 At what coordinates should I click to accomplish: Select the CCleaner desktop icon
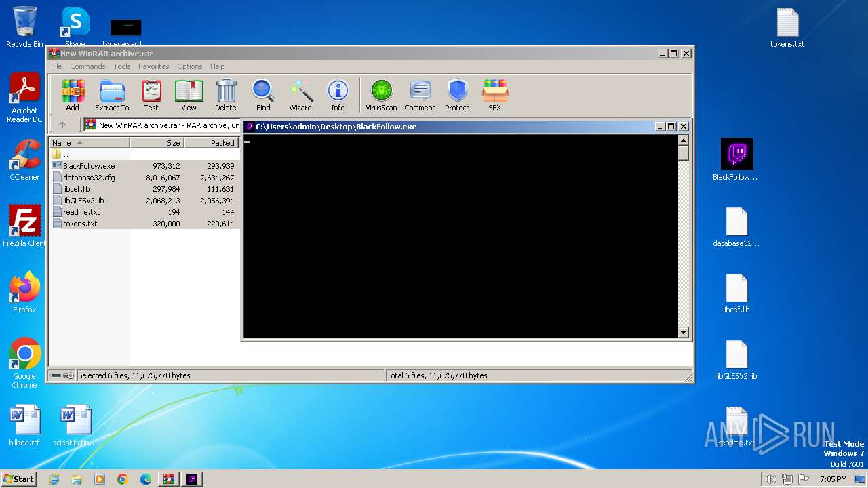[x=24, y=160]
